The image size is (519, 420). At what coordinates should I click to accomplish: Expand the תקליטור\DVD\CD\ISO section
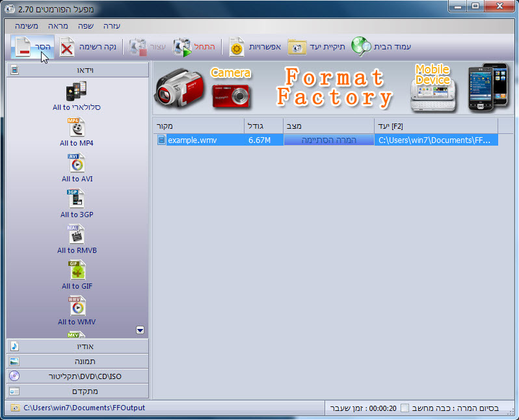pyautogui.click(x=77, y=376)
